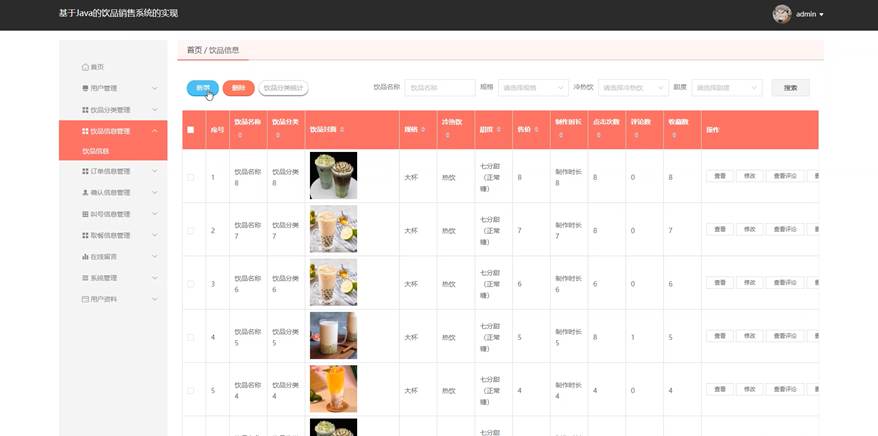The width and height of the screenshot is (878, 436).
Task: Open the 冷热饮 filter dropdown
Action: pos(633,88)
